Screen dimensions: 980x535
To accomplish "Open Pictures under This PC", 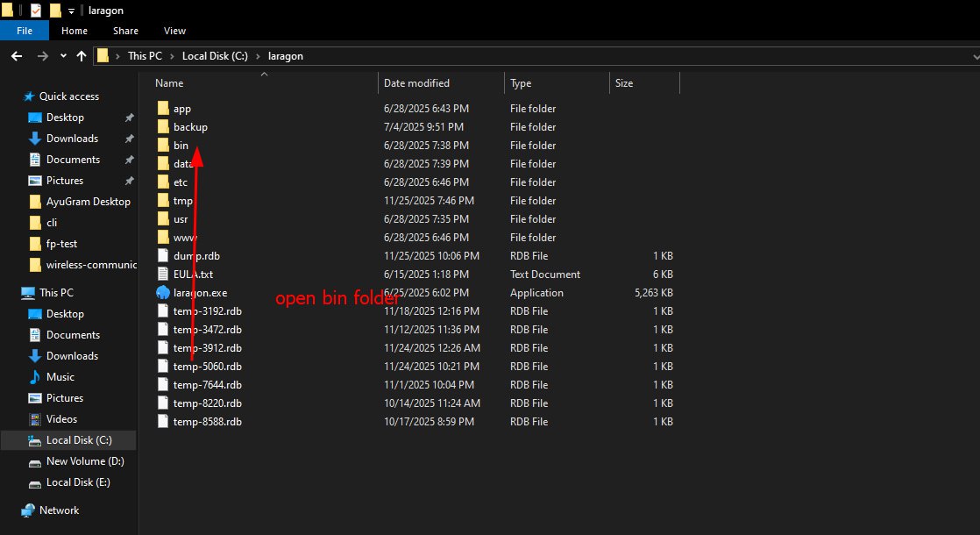I will [x=64, y=398].
